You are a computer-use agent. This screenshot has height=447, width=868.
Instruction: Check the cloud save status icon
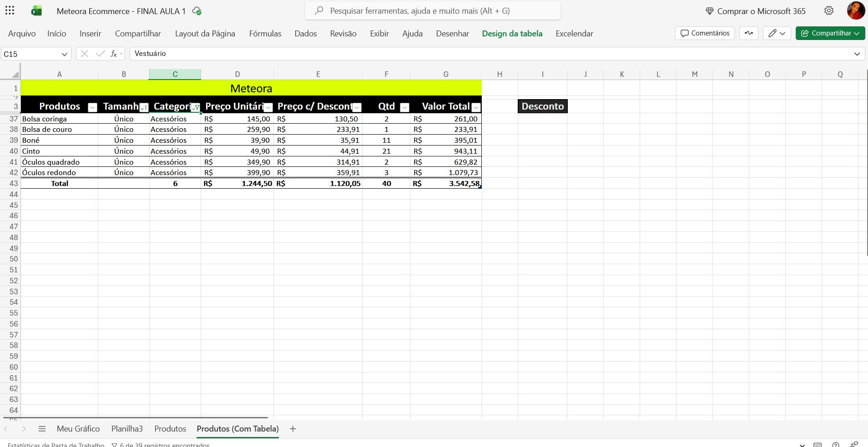tap(197, 11)
